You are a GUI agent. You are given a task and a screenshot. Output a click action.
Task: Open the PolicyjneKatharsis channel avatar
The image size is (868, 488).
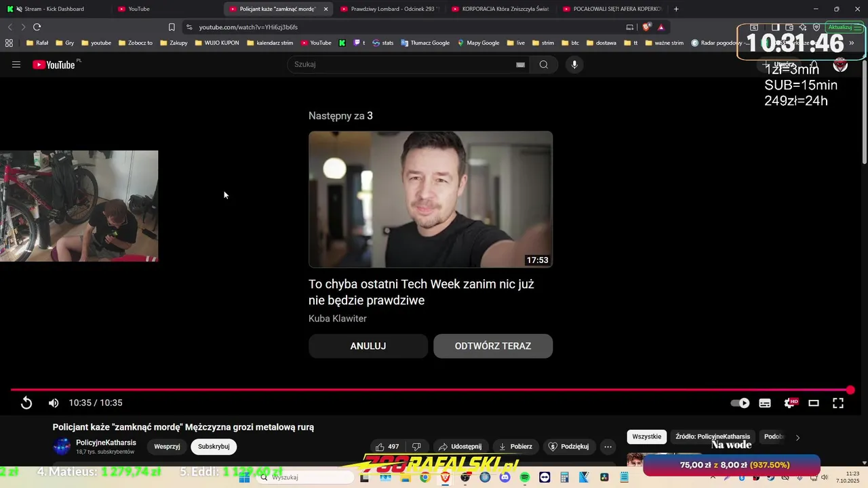pos(62,447)
